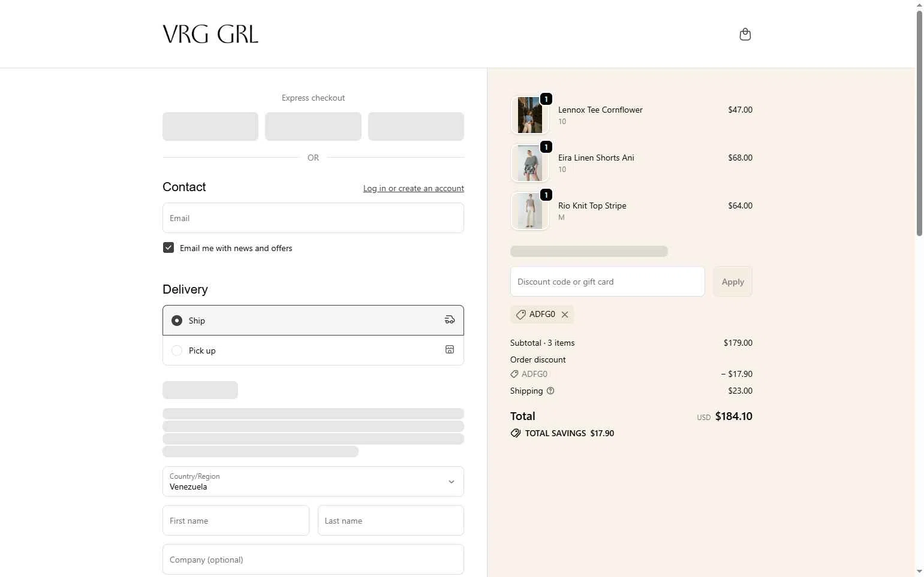Screen dimensions: 924x577
Task: Open the Shipping help question mark
Action: [x=550, y=391]
